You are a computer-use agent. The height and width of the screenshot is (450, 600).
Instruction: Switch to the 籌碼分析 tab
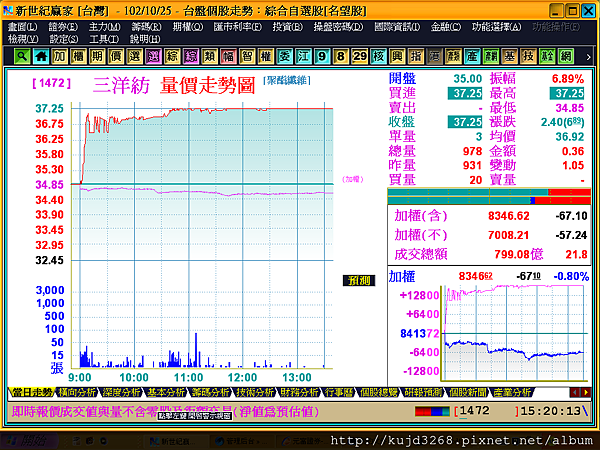click(x=210, y=392)
